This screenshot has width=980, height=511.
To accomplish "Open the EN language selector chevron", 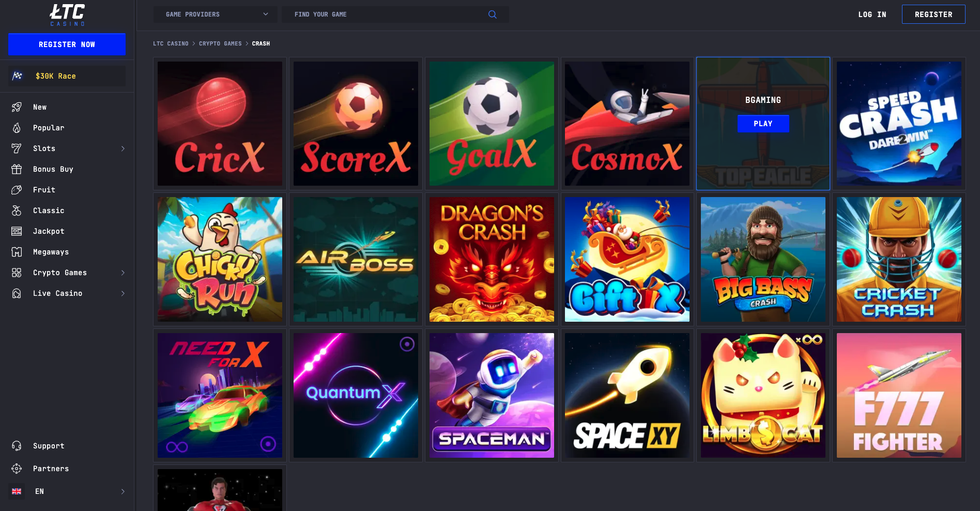I will tap(123, 491).
